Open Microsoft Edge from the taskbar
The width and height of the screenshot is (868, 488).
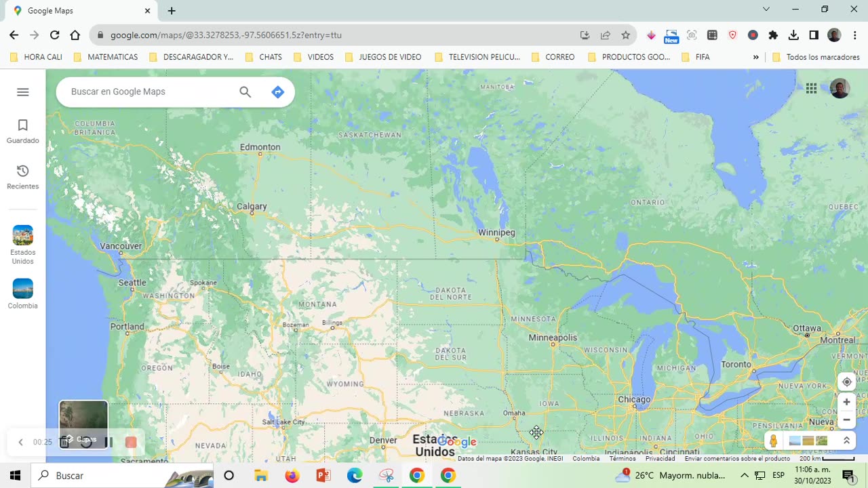pyautogui.click(x=355, y=476)
